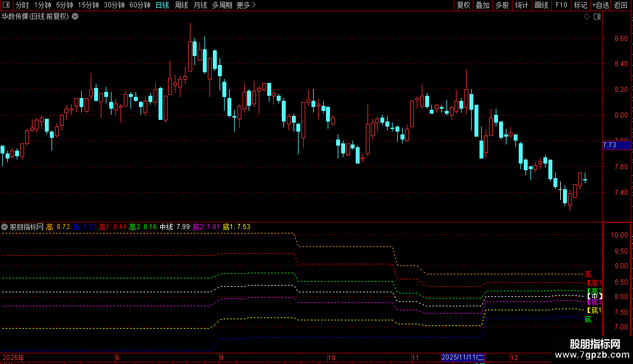The image size is (633, 364).
Task: Click the 8.60 price axis label
Action: (621, 38)
